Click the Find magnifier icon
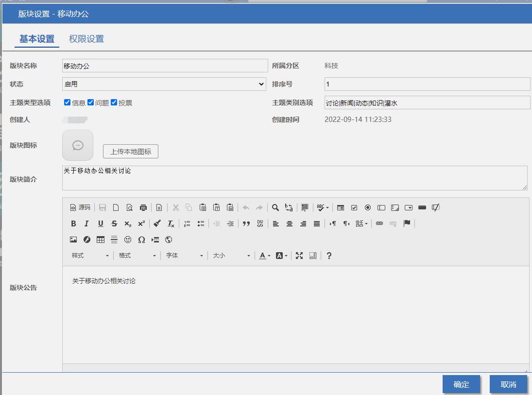The image size is (532, 395). 275,207
